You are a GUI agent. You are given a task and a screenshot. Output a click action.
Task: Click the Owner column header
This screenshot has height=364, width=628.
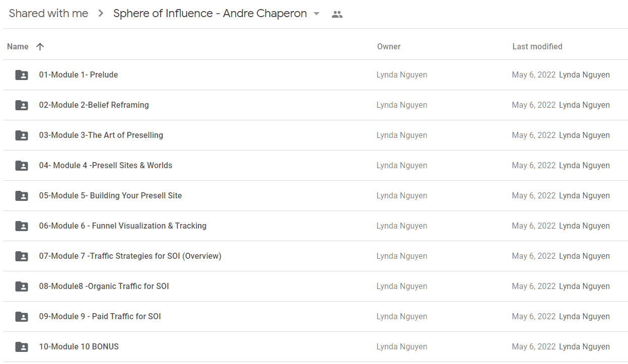389,46
